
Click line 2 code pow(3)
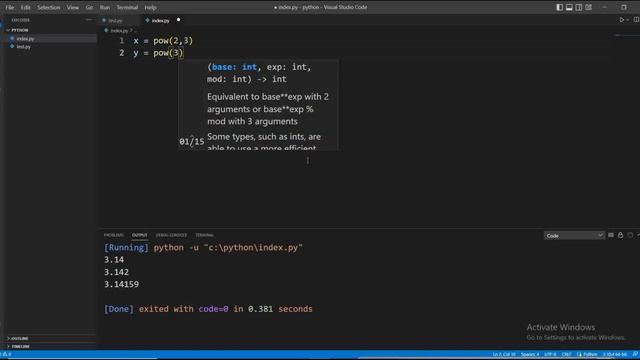(168, 53)
